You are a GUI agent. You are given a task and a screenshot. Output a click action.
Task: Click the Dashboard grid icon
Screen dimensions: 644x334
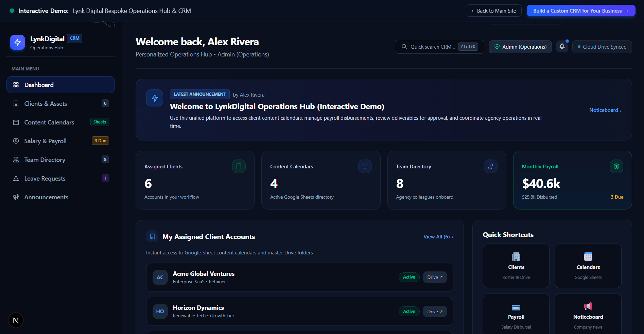[16, 85]
